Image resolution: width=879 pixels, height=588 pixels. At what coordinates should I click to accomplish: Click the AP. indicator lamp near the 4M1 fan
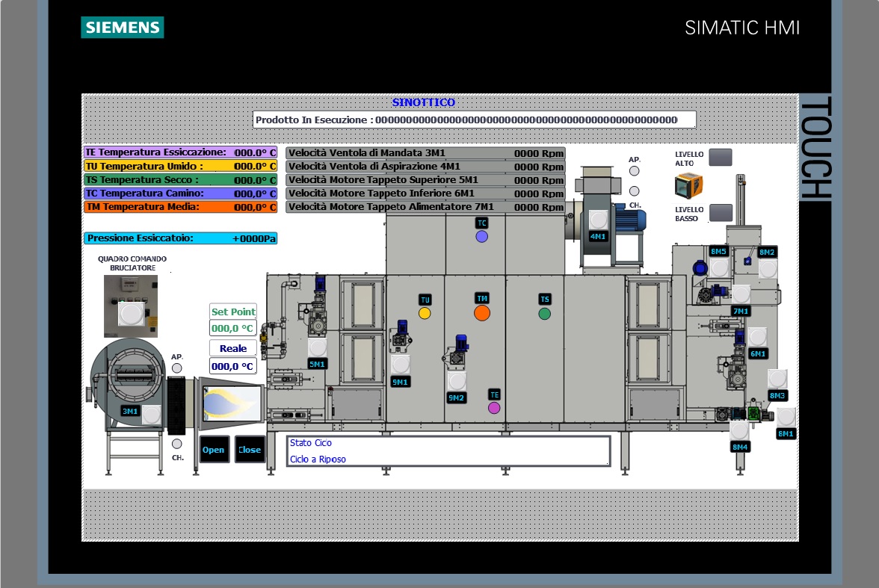click(634, 171)
